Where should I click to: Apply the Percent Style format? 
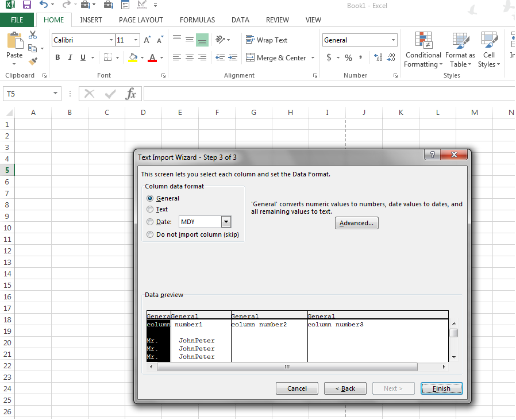tap(348, 57)
